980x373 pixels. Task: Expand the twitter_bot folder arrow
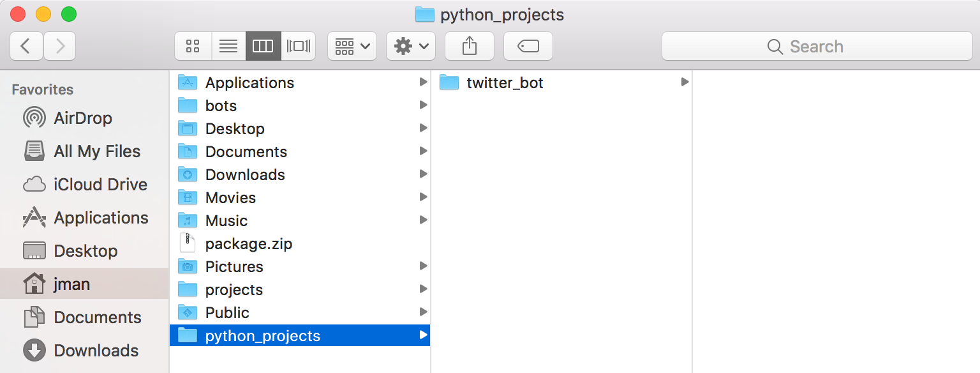pyautogui.click(x=685, y=82)
